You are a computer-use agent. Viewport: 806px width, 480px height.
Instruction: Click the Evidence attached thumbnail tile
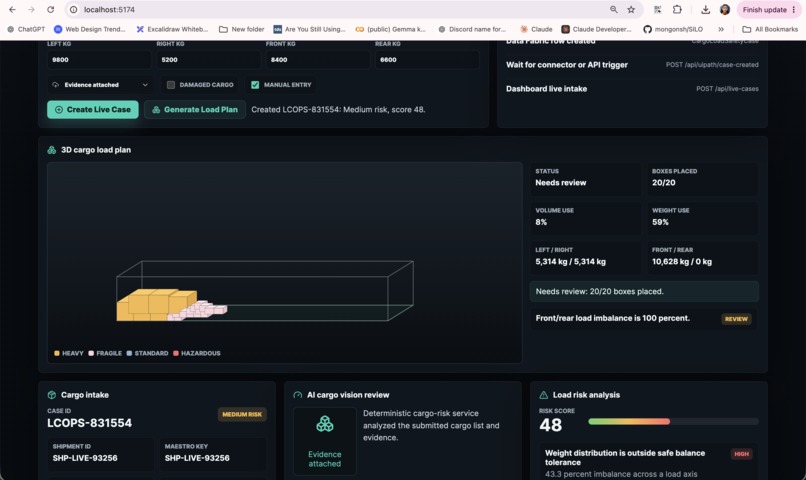click(324, 441)
